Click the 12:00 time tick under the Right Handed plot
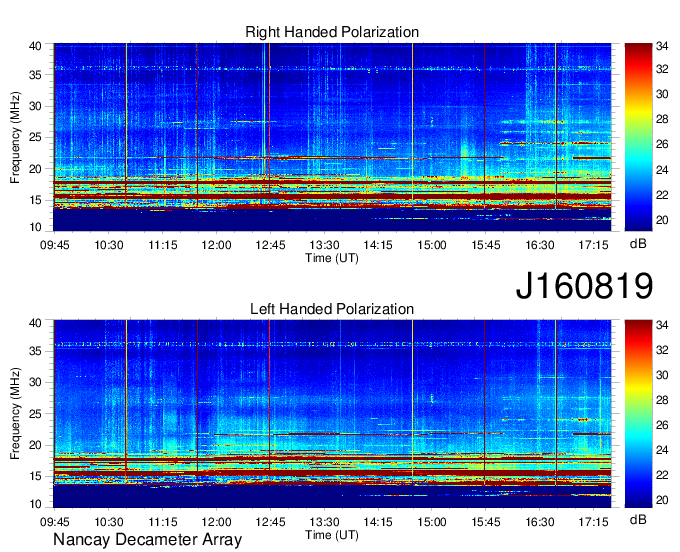680x552 pixels. pos(216,245)
